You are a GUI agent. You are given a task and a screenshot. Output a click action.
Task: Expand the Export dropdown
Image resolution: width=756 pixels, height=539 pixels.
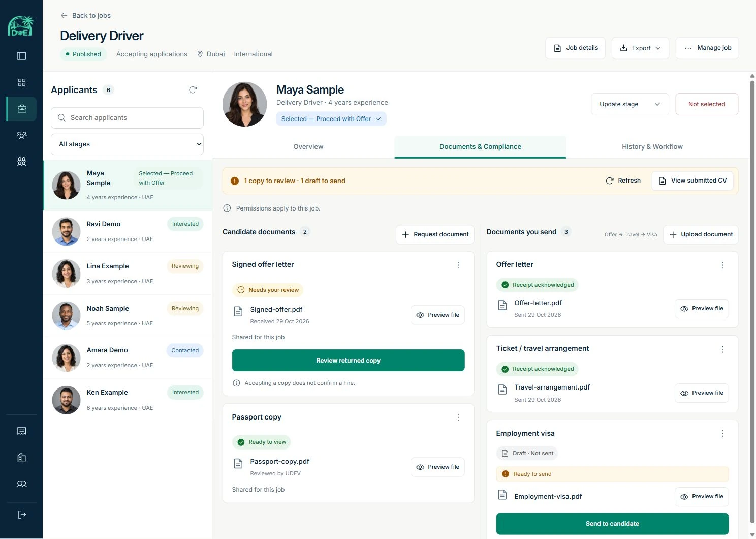pyautogui.click(x=640, y=48)
